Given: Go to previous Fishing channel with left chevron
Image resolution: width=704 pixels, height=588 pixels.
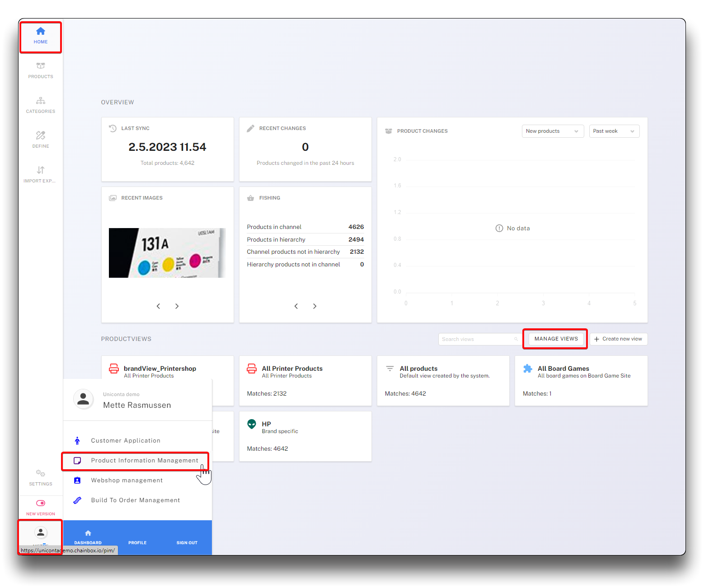Looking at the screenshot, I should pyautogui.click(x=296, y=306).
